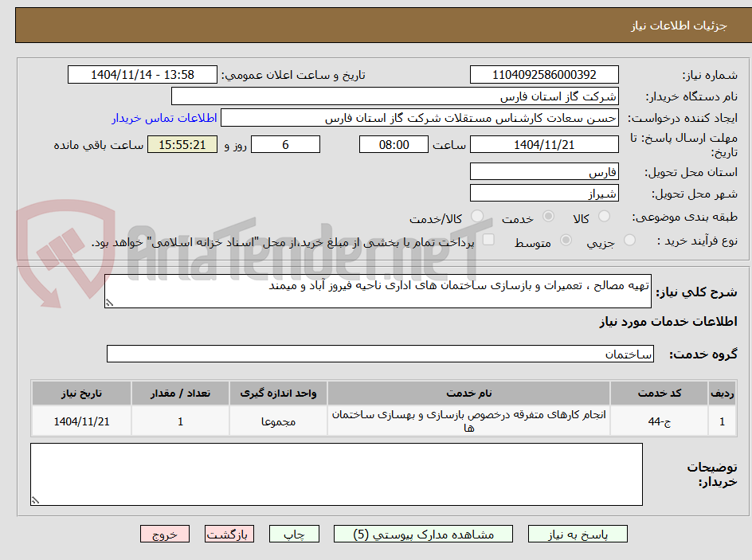
Task: Select the کالا/خدمت radio button
Action: pyautogui.click(x=477, y=217)
